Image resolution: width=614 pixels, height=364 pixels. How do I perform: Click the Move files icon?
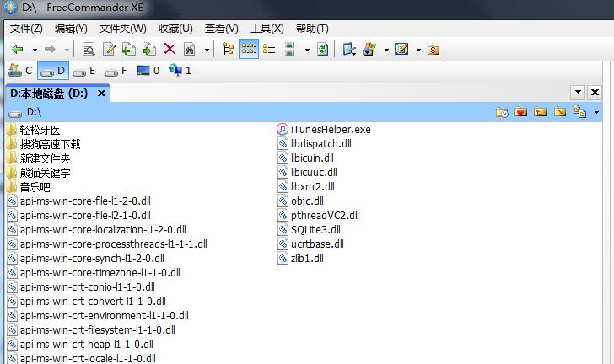tap(148, 50)
